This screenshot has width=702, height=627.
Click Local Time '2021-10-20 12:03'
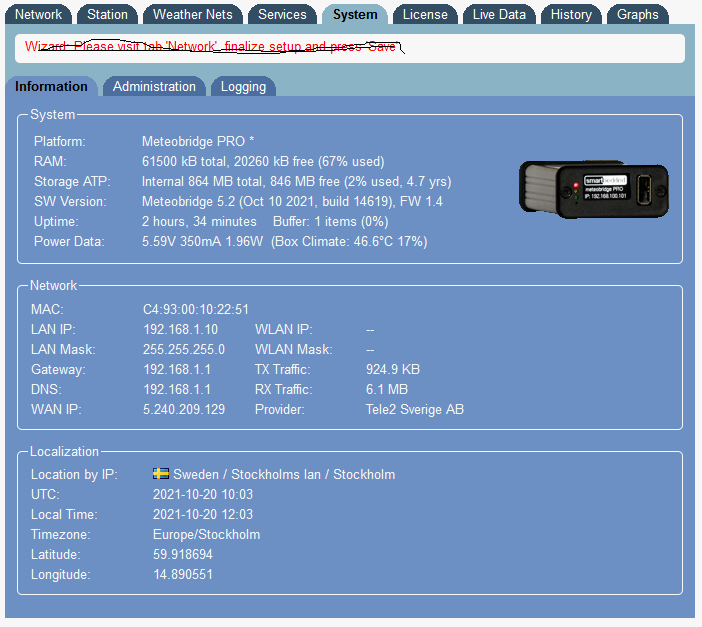pyautogui.click(x=203, y=514)
